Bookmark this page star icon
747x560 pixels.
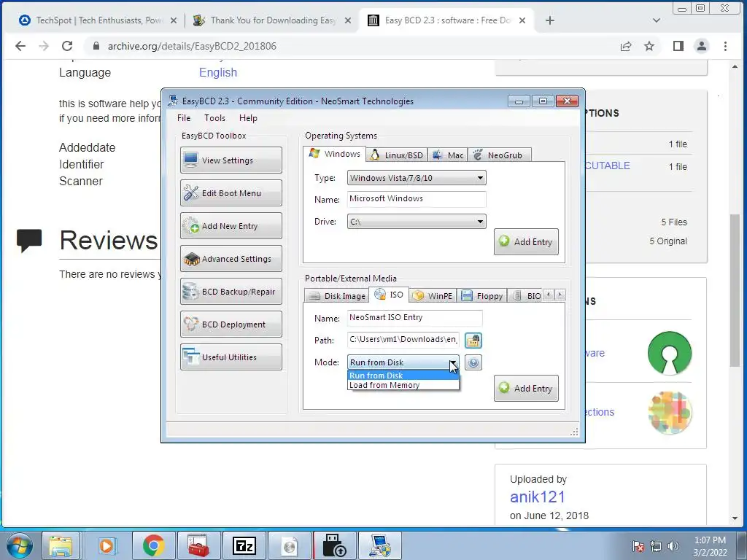pyautogui.click(x=649, y=46)
